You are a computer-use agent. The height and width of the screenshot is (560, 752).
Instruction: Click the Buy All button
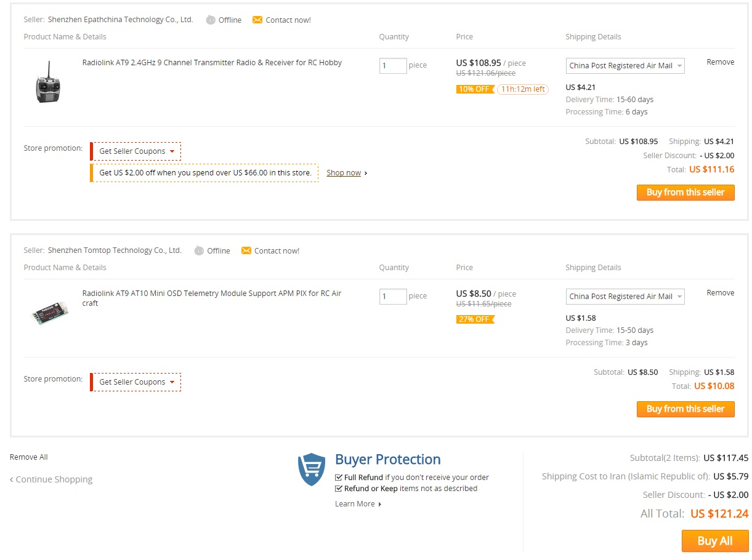(x=715, y=541)
